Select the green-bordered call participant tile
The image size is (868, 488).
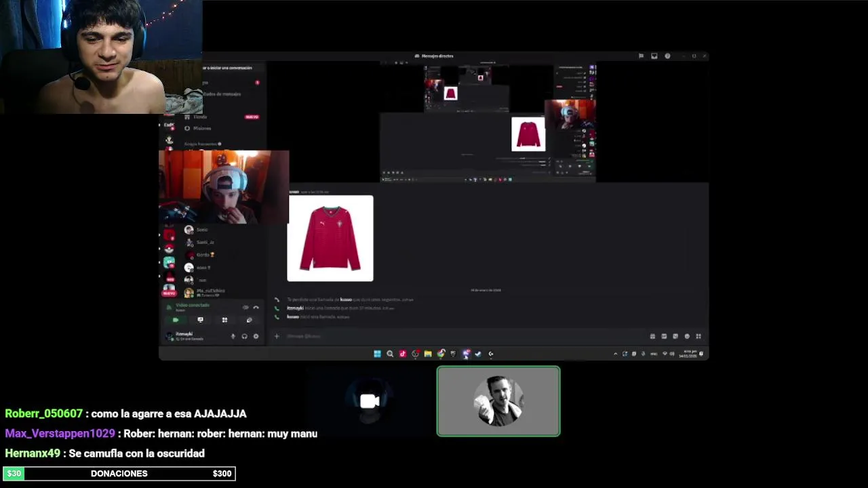pos(498,401)
